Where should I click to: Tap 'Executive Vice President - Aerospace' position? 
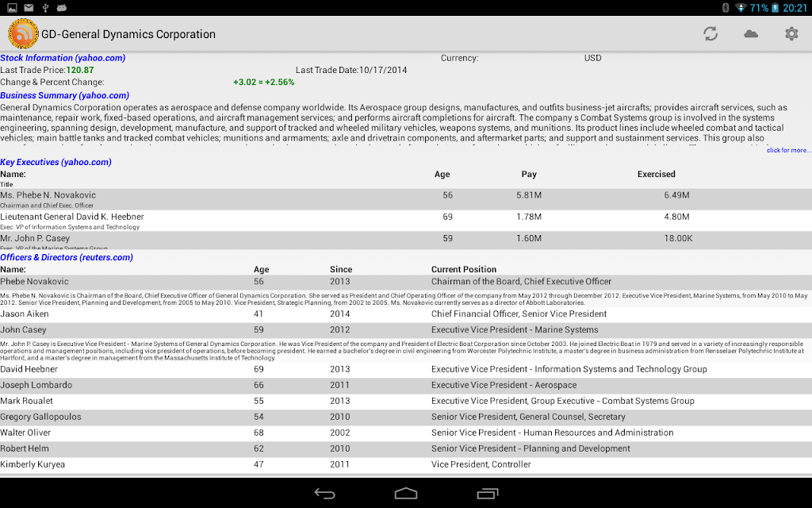pos(504,385)
